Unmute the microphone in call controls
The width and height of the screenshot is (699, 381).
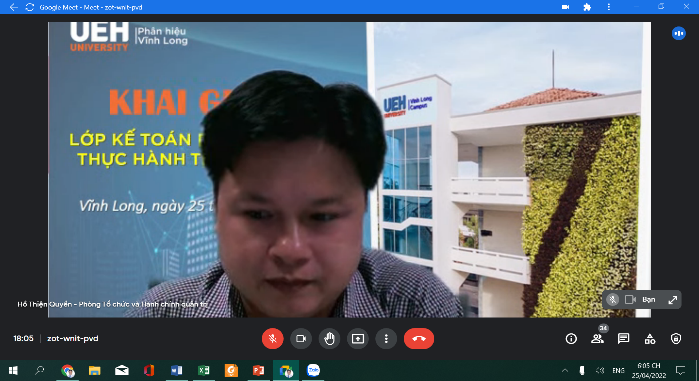[272, 339]
